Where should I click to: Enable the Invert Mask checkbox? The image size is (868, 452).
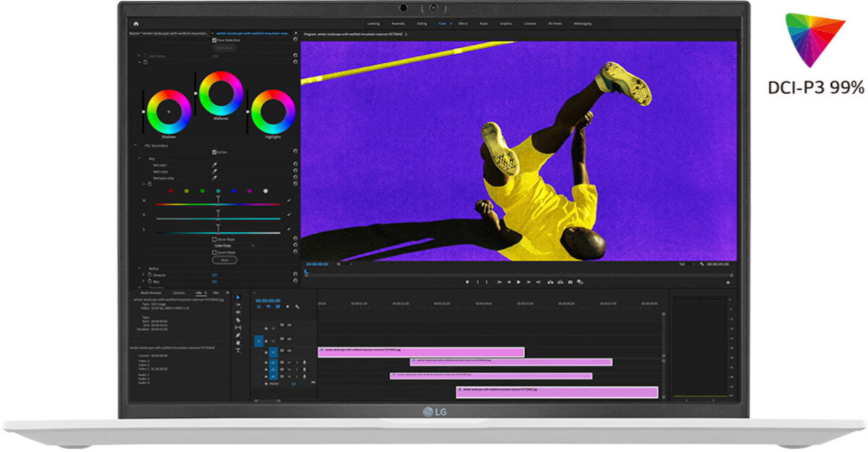pyautogui.click(x=214, y=252)
